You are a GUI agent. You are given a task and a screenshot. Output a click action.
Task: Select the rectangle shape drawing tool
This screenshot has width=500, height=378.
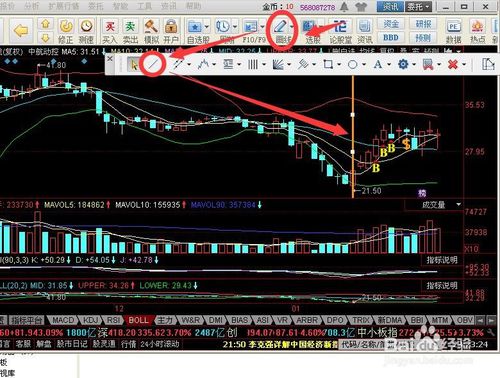click(x=328, y=64)
